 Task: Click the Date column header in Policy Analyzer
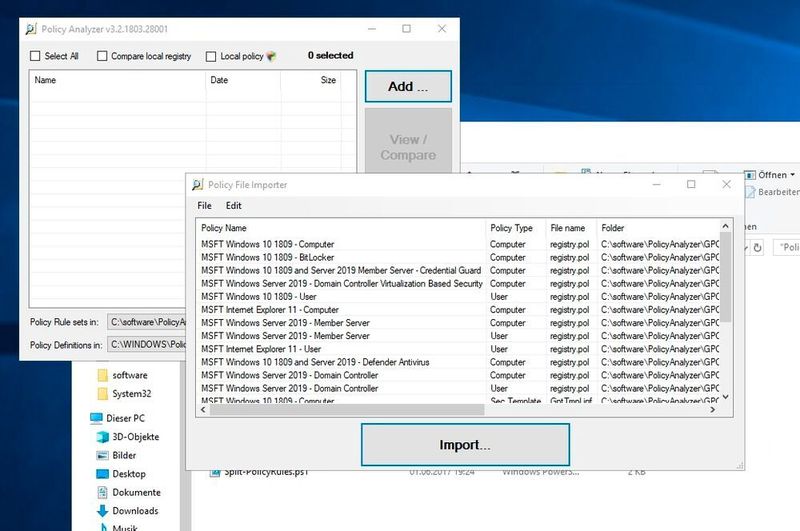(x=243, y=80)
